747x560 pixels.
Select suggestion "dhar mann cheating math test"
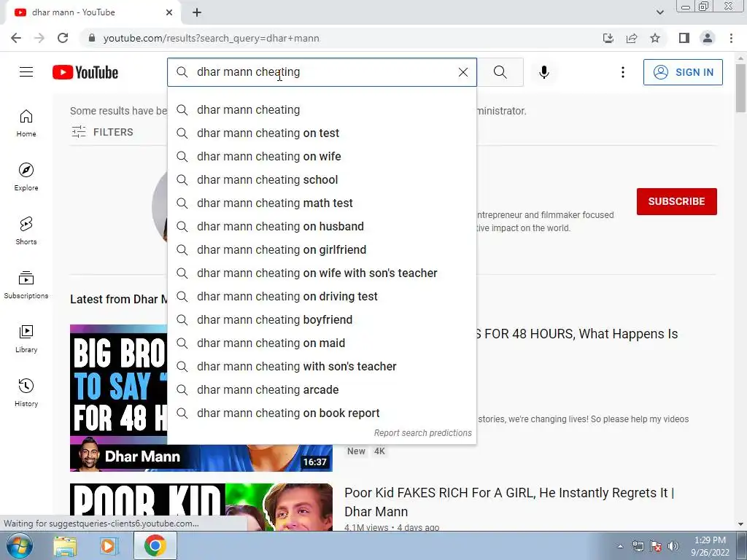click(x=322, y=203)
